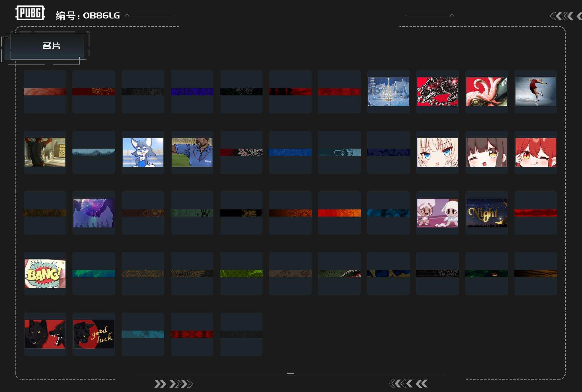Pick the security guard in blue shirt namecard
The image size is (582, 392).
192,152
